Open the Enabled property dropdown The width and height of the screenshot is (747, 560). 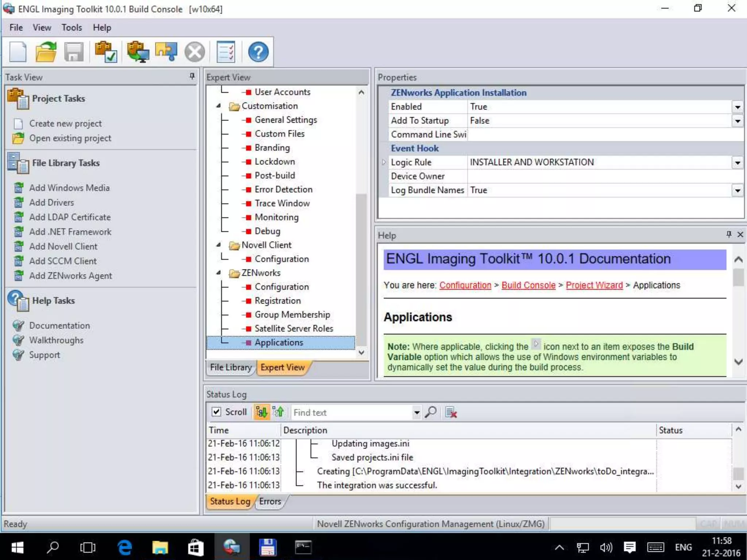click(x=738, y=107)
